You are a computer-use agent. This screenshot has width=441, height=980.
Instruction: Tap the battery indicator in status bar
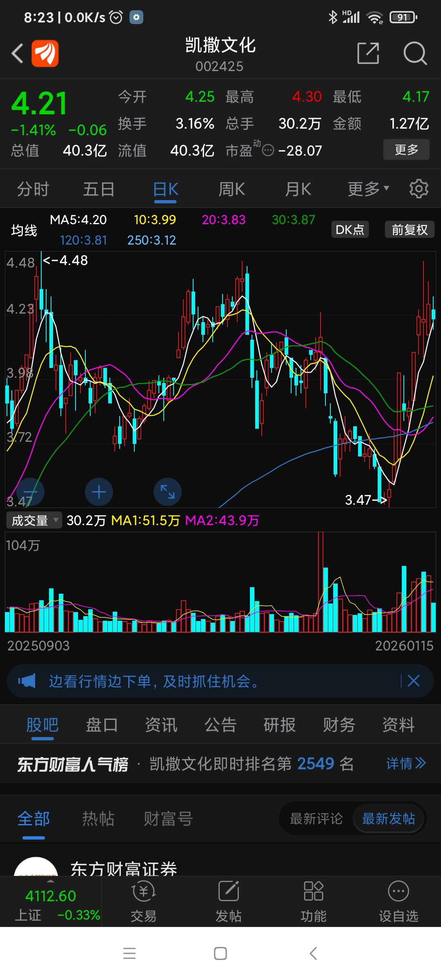tap(403, 17)
